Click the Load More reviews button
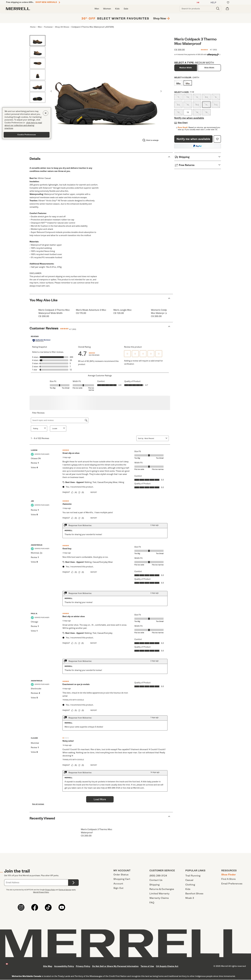This screenshot has height=980, width=251. (100, 799)
